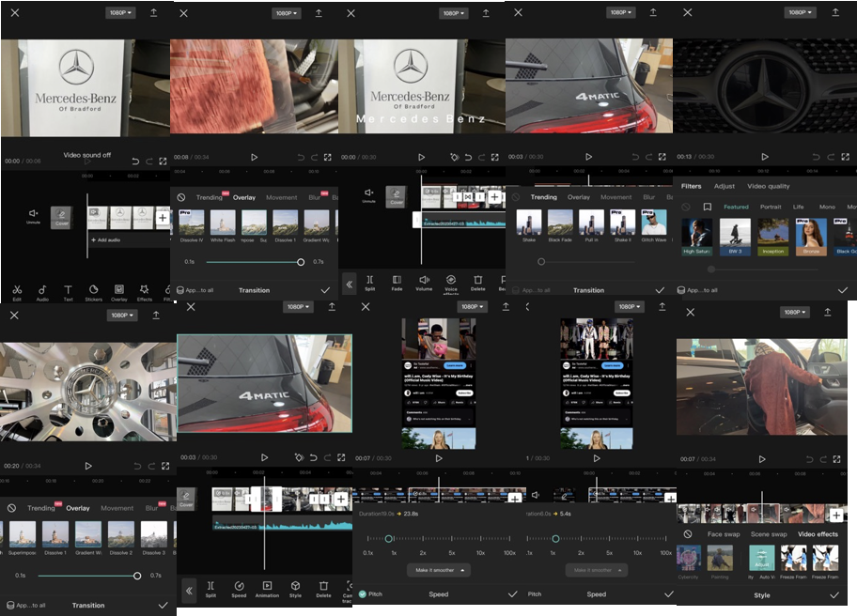The image size is (857, 616).
Task: Open 1080P dropdown in the 5.4s Speed panel
Action: coord(630,307)
